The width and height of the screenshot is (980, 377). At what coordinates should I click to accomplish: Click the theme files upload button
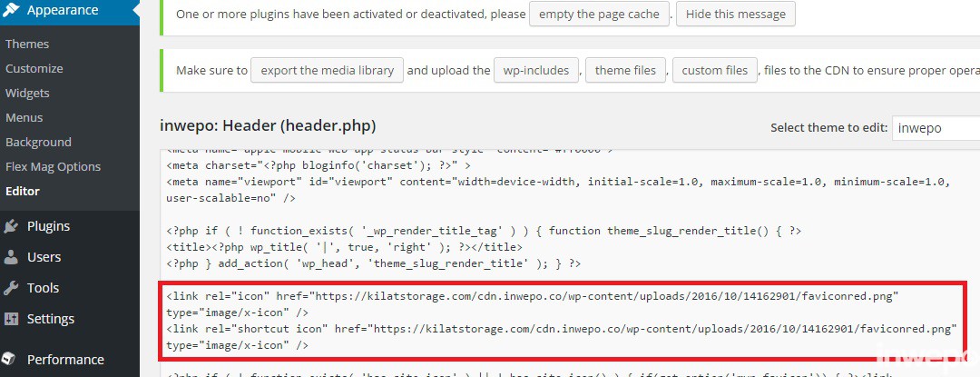[625, 70]
